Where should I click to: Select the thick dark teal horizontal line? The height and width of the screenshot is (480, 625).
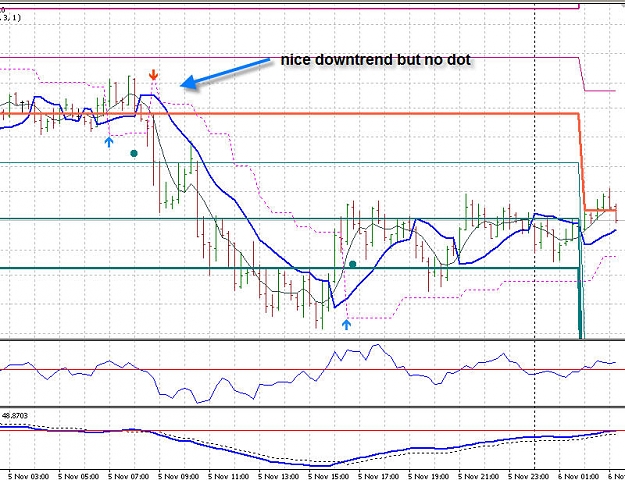coord(289,268)
